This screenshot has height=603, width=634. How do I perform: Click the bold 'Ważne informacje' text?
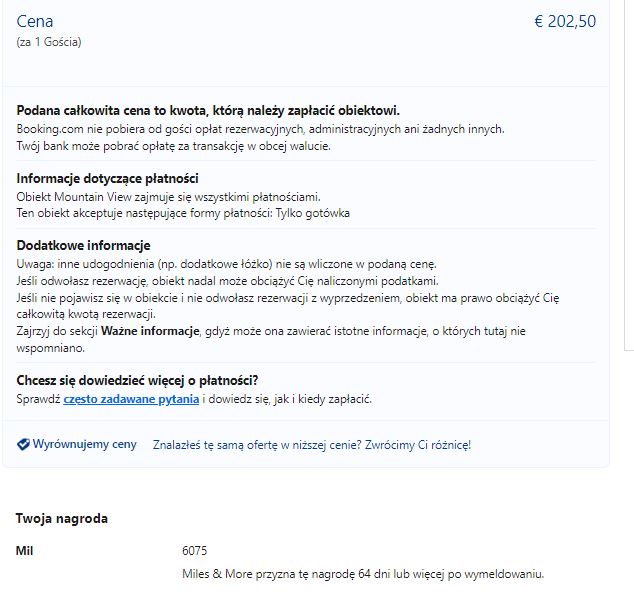point(150,331)
